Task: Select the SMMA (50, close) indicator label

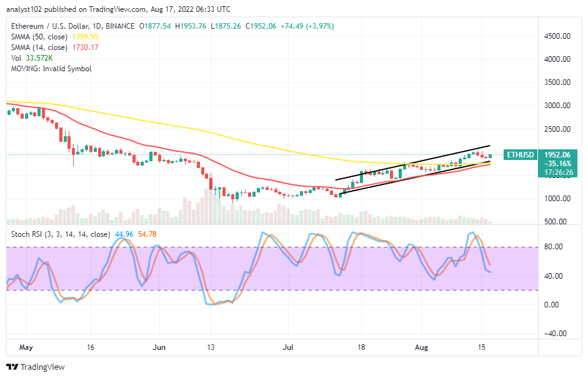Action: [x=39, y=37]
